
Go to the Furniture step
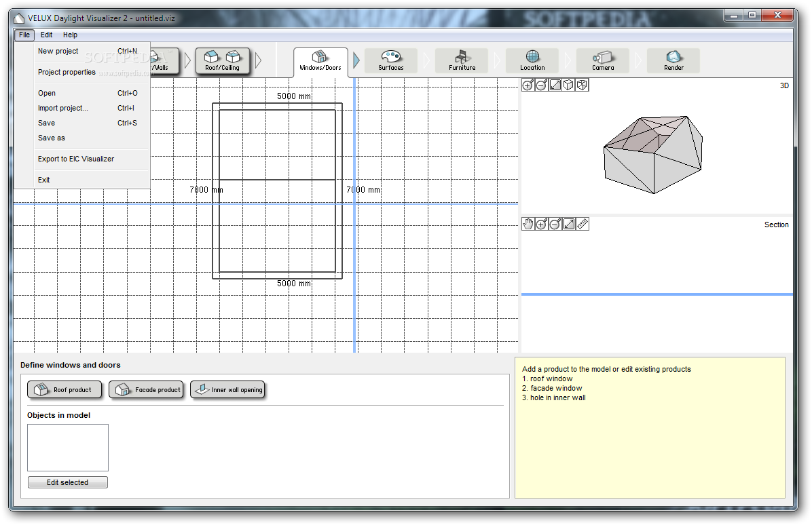click(462, 61)
